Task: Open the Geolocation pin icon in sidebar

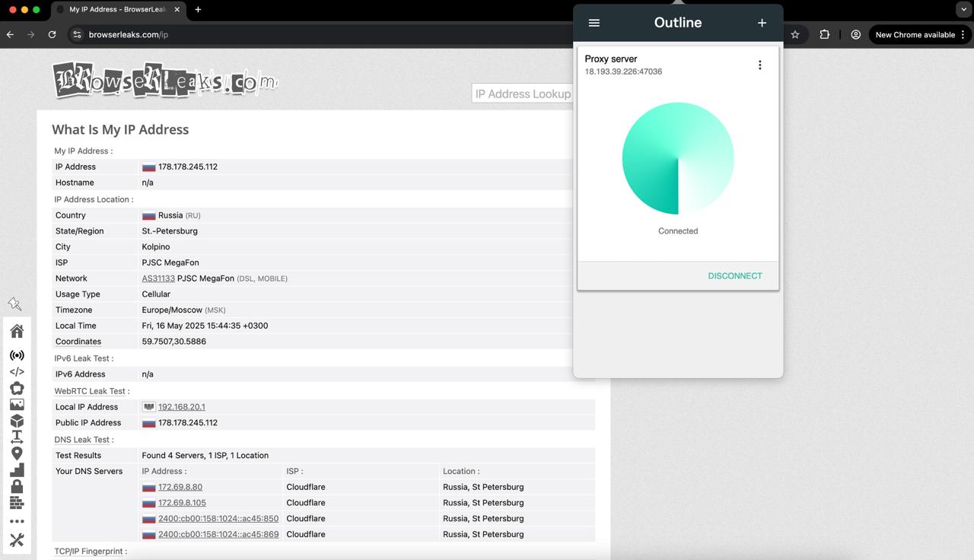Action: tap(17, 453)
